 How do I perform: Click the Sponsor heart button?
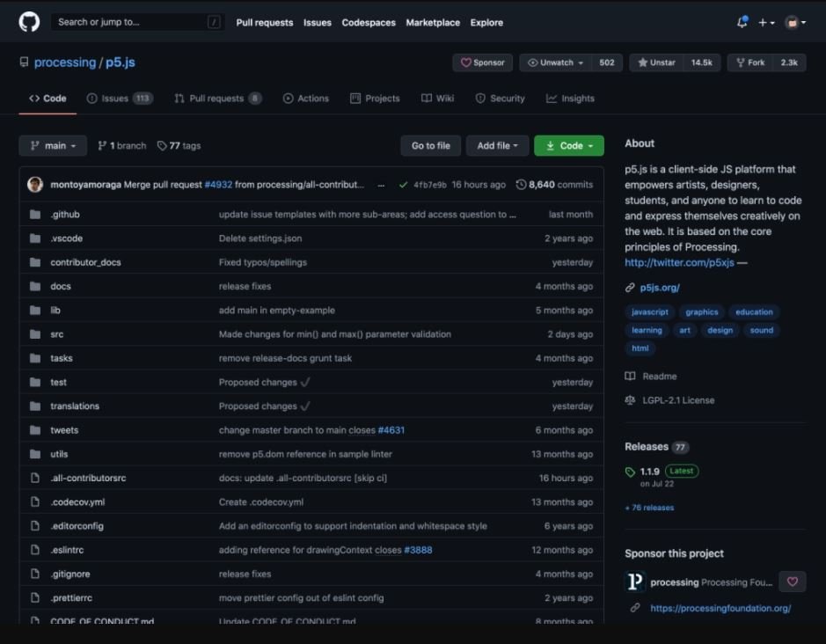[x=482, y=62]
